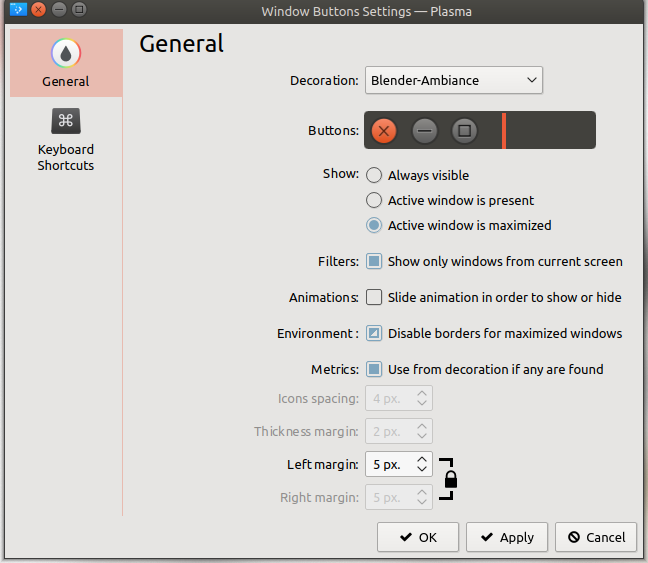Click the Apply button
The height and width of the screenshot is (563, 648).
[x=507, y=537]
